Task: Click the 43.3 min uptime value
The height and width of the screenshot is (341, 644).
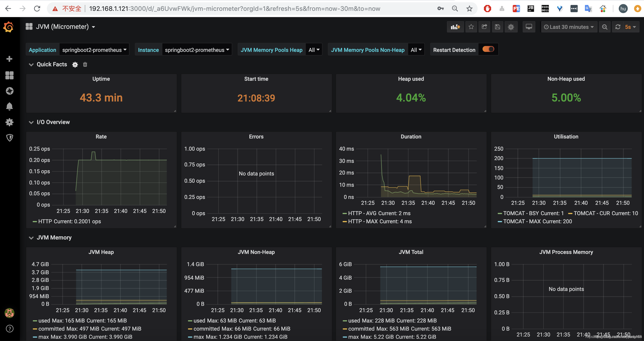Action: [x=101, y=98]
